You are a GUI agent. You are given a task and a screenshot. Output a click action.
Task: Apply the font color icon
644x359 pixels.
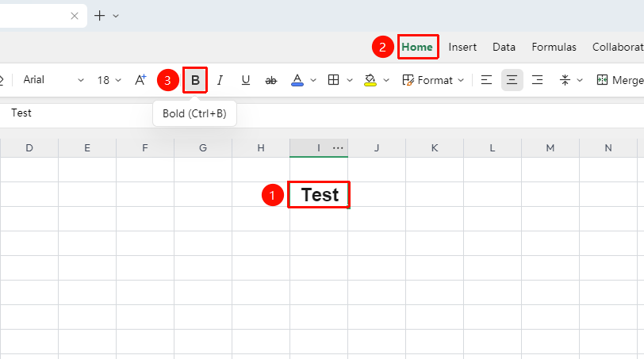pyautogui.click(x=297, y=80)
